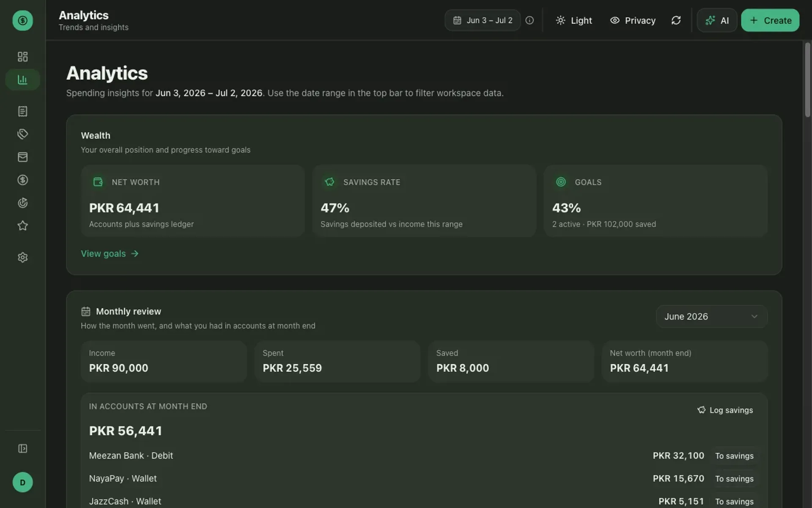The image size is (812, 508).
Task: Select the Analytics bar chart sidebar icon
Action: click(x=22, y=80)
